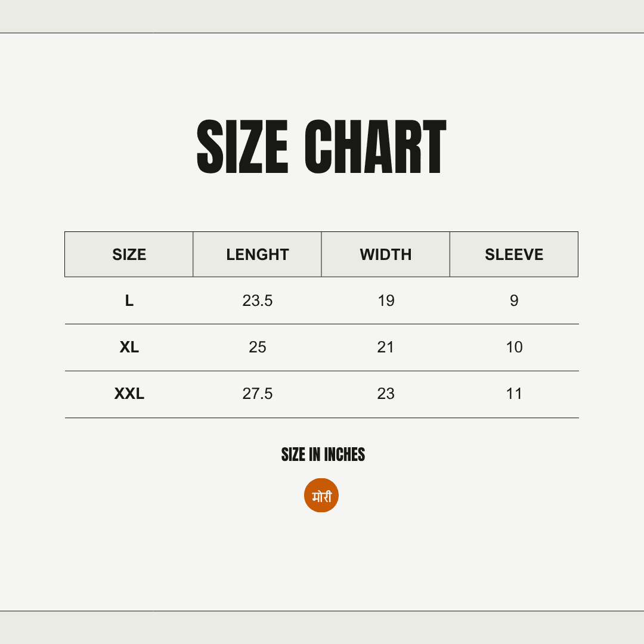
Task: Click the width value 19
Action: [386, 301]
